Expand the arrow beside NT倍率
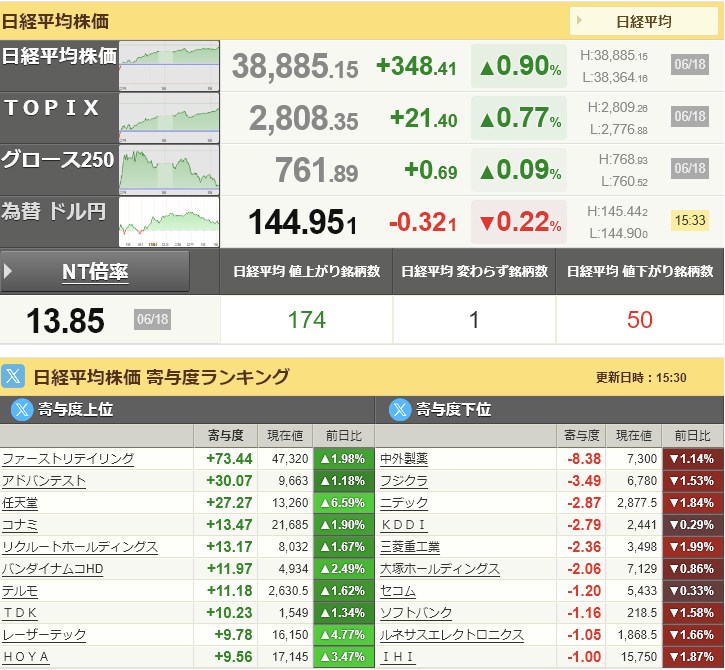725x670 pixels. coord(7,271)
